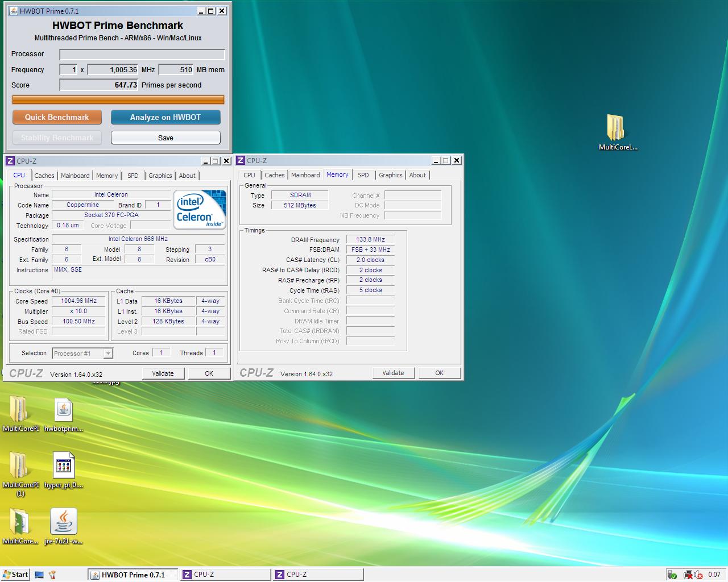The width and height of the screenshot is (728, 582).
Task: Click the orange benchmark progress bar
Action: (x=118, y=99)
